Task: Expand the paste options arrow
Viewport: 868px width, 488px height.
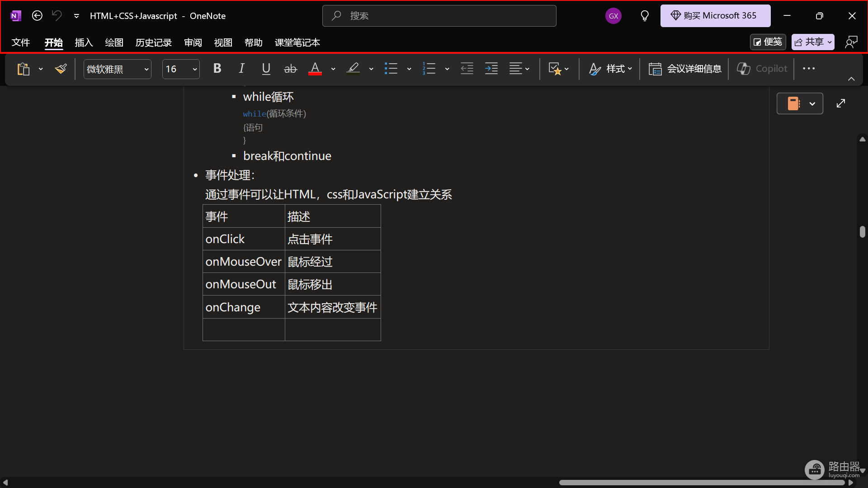Action: tap(41, 69)
